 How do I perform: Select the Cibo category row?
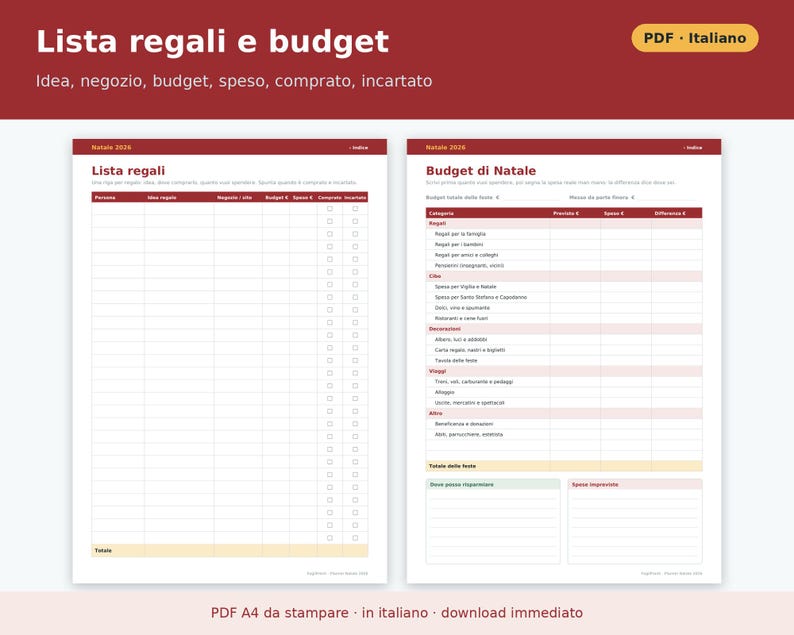coord(564,276)
